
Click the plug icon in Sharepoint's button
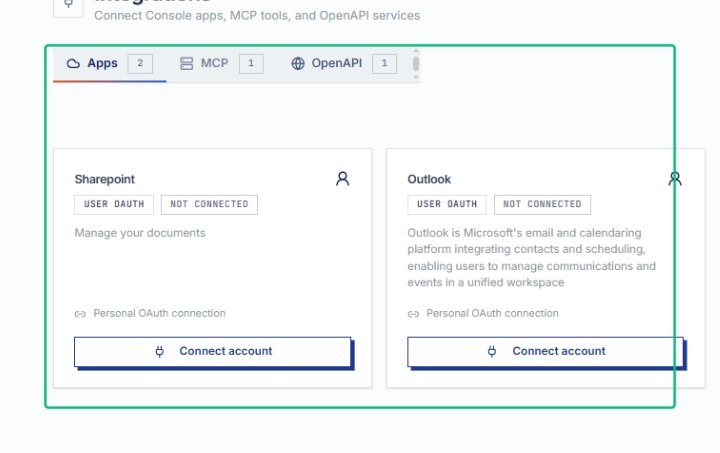pyautogui.click(x=159, y=352)
